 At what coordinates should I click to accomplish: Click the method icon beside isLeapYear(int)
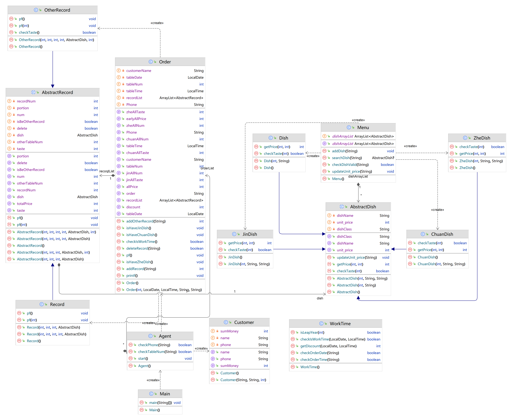(293, 332)
